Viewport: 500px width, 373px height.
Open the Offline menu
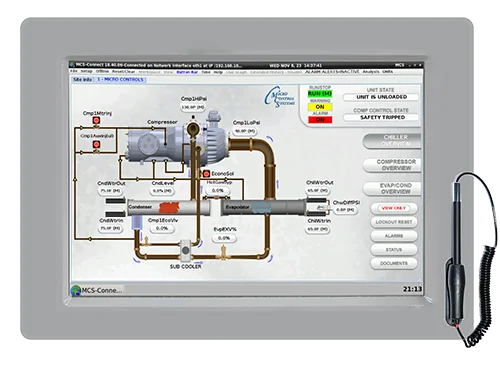coord(102,71)
